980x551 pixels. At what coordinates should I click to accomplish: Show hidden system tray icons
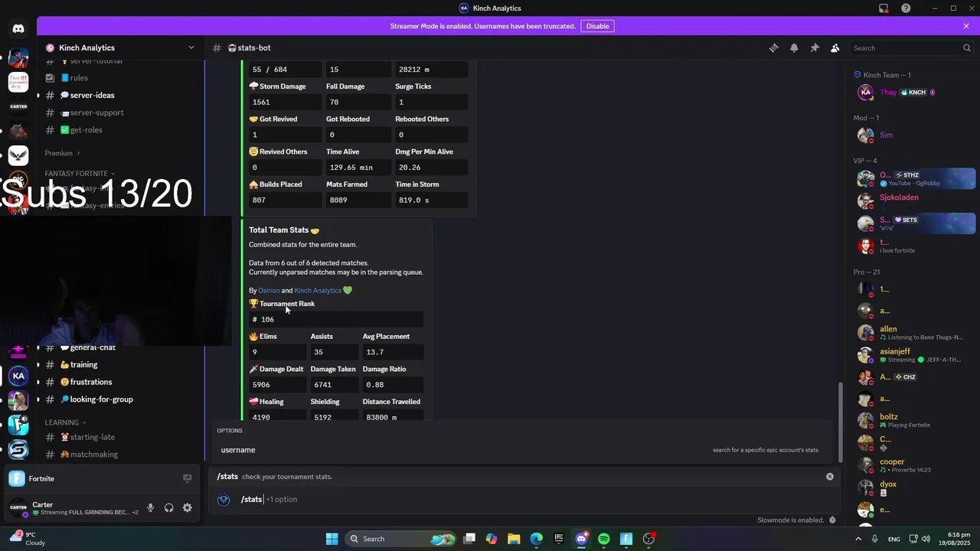click(x=857, y=539)
